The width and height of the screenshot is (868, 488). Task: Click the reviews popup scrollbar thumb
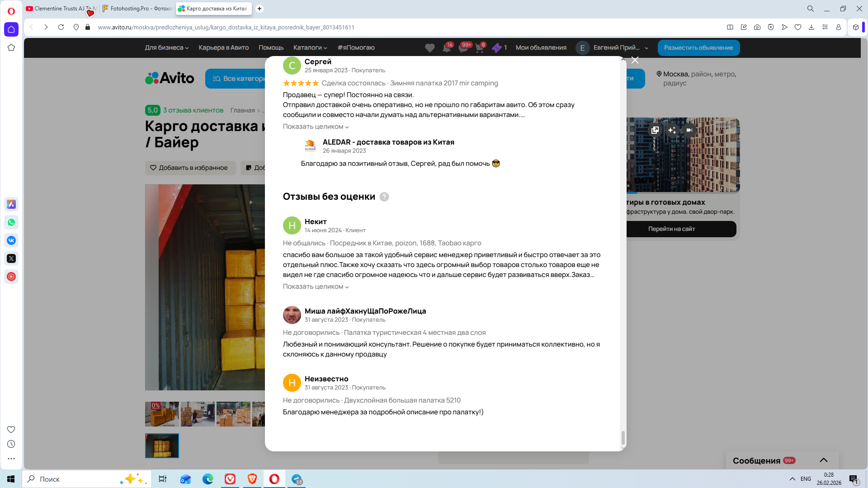[623, 437]
